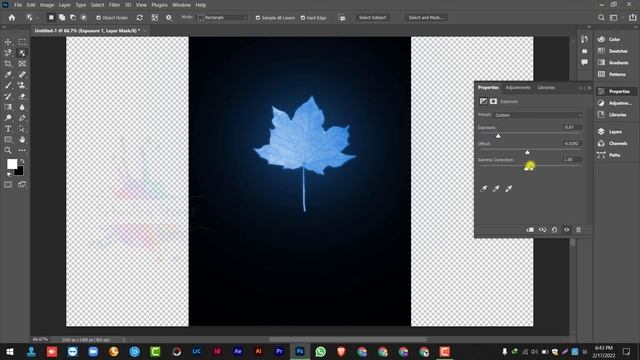Switch to the Libraries tab in panel
Image resolution: width=640 pixels, height=360 pixels.
click(x=546, y=87)
